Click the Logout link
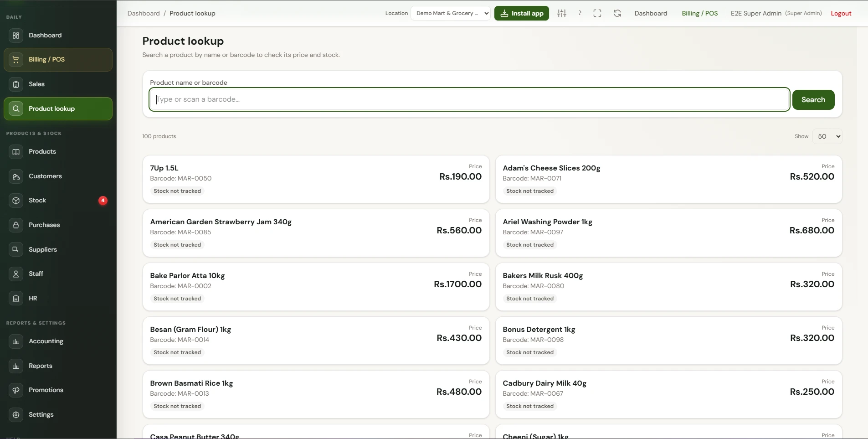868x439 pixels. tap(841, 13)
